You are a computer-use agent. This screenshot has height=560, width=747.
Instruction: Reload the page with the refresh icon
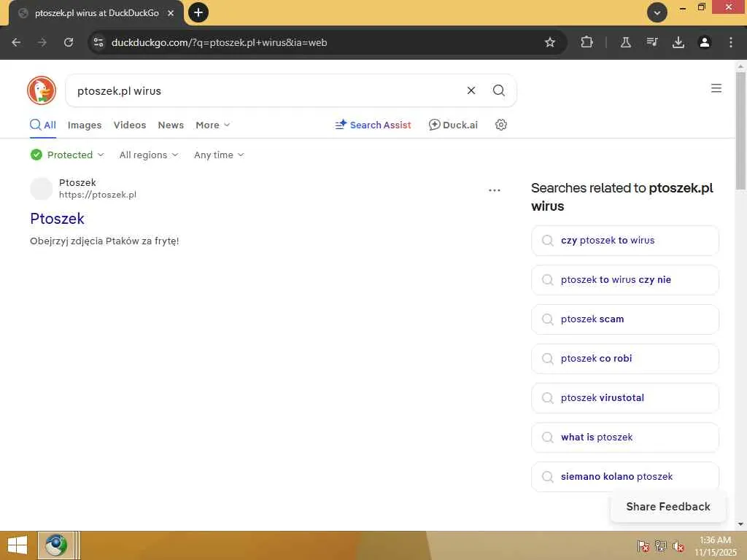pos(69,42)
